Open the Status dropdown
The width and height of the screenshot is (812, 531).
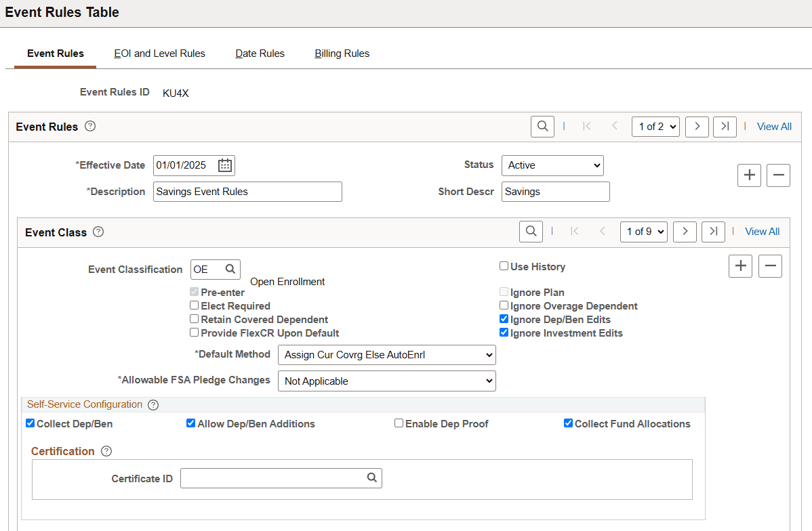click(552, 165)
